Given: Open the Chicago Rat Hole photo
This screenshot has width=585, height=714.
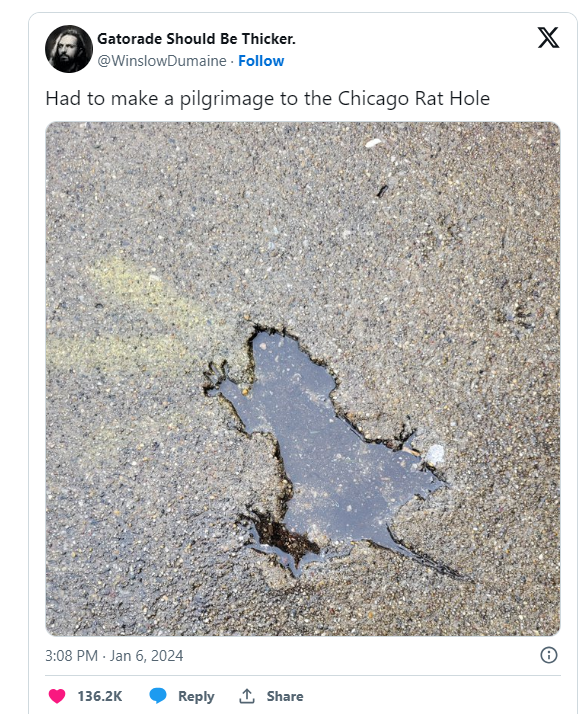Looking at the screenshot, I should [x=303, y=379].
